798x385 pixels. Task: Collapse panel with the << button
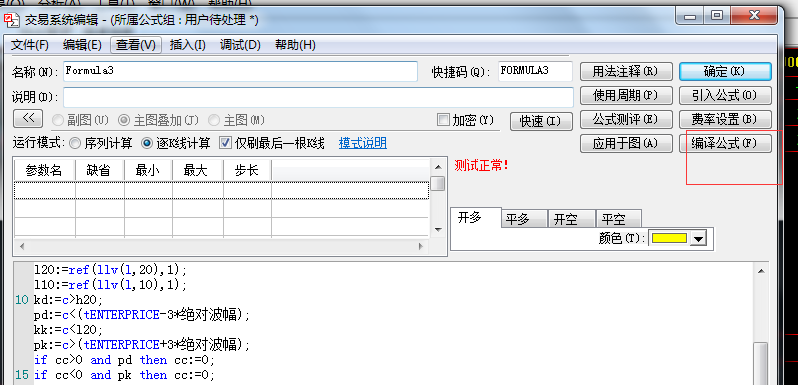tap(28, 119)
